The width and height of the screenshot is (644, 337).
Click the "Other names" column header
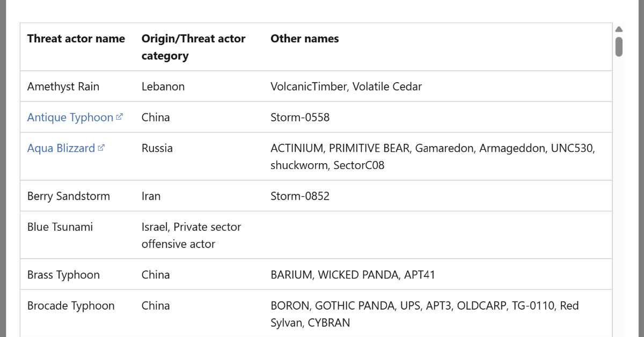(x=305, y=39)
